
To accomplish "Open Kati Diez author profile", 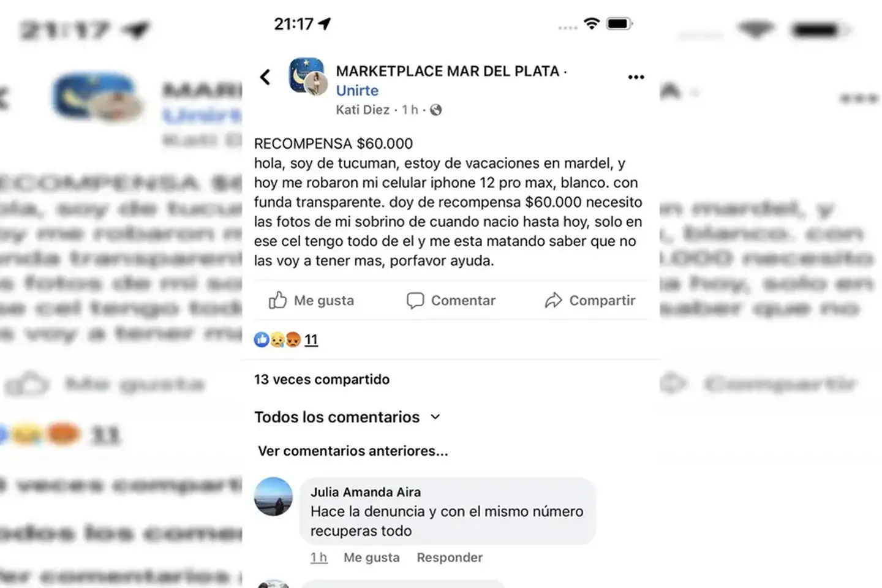I will (363, 110).
